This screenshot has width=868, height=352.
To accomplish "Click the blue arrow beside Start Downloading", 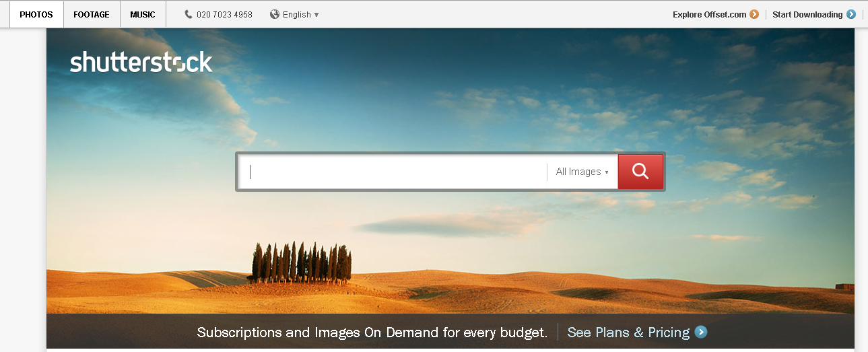I will (851, 14).
